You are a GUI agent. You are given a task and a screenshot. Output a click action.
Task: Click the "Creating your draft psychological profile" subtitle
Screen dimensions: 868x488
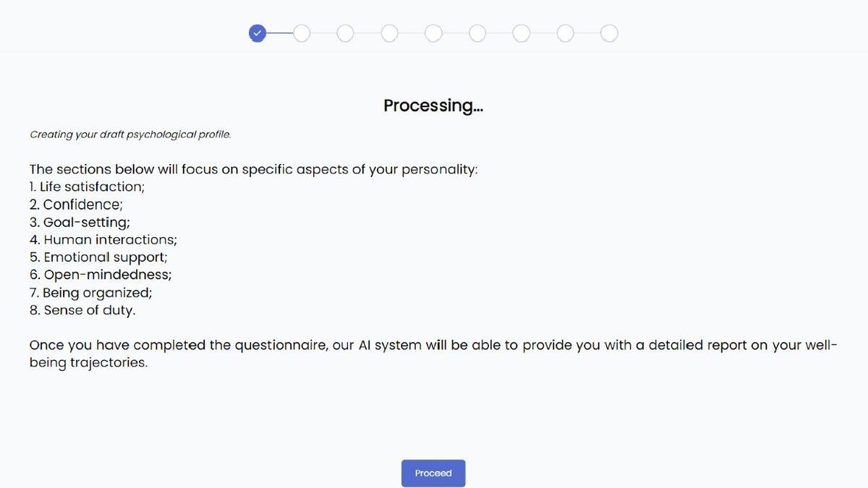pos(130,134)
